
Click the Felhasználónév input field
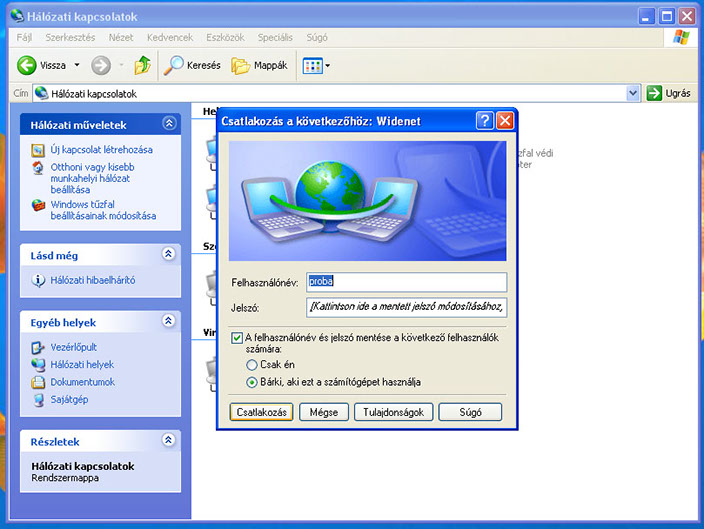click(406, 282)
